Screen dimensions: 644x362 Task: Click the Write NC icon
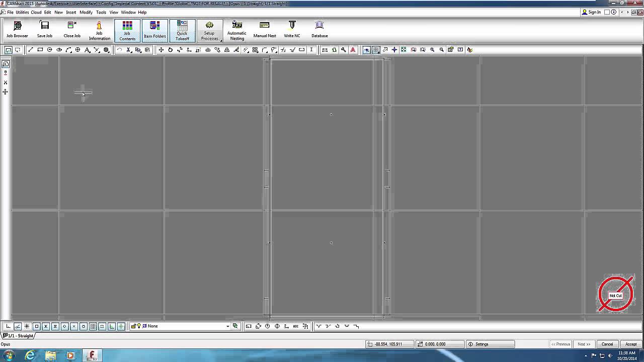pos(292,30)
